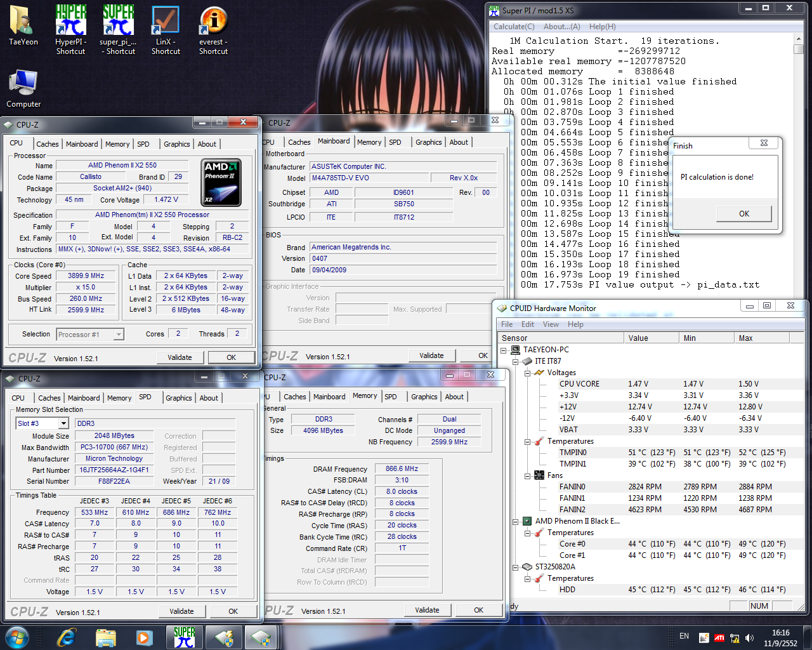Click OK in the CPU-Z CPU window

pos(232,357)
